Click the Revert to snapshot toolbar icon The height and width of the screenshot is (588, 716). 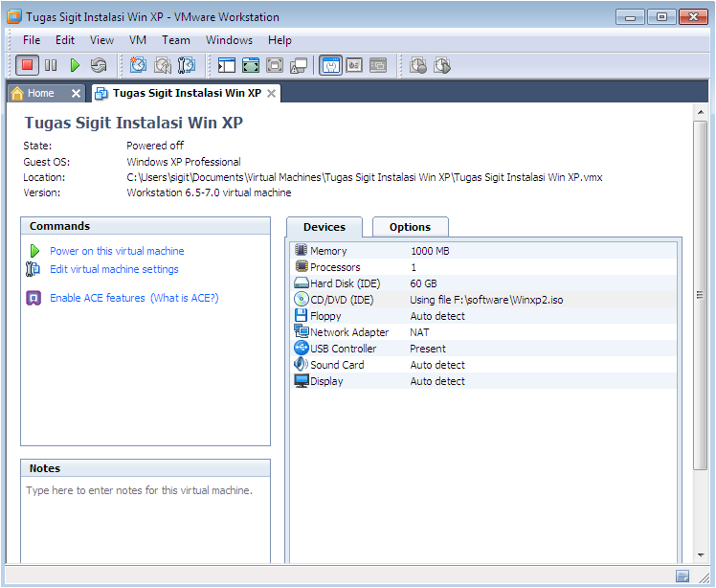coord(162,65)
